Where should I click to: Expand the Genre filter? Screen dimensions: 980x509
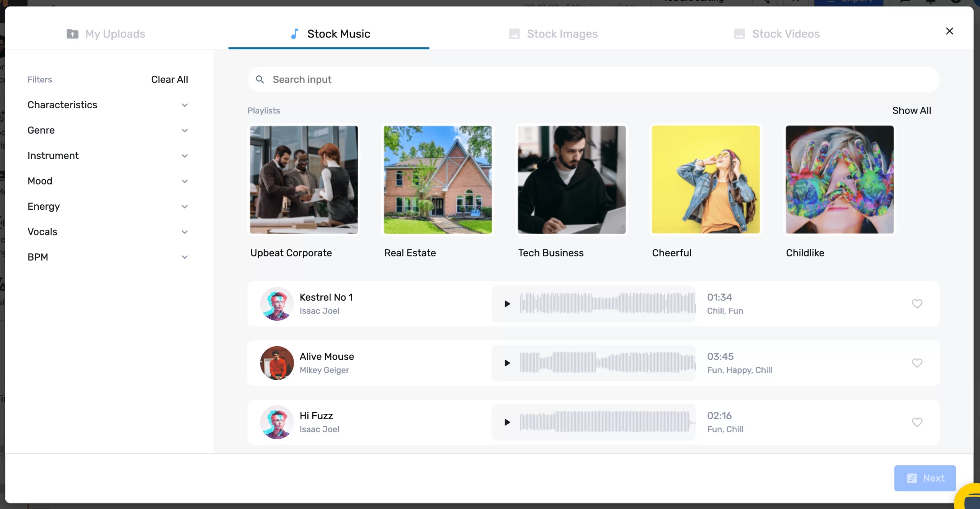(x=108, y=131)
